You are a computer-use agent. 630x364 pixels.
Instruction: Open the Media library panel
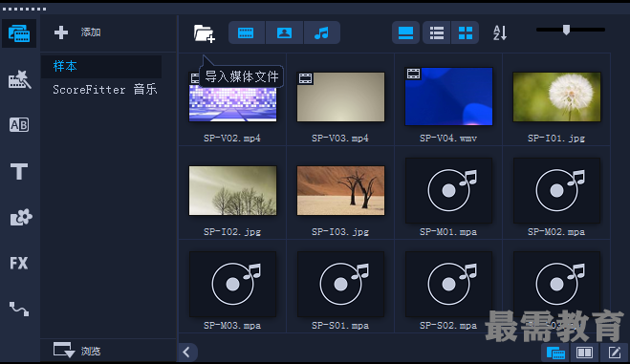click(19, 33)
